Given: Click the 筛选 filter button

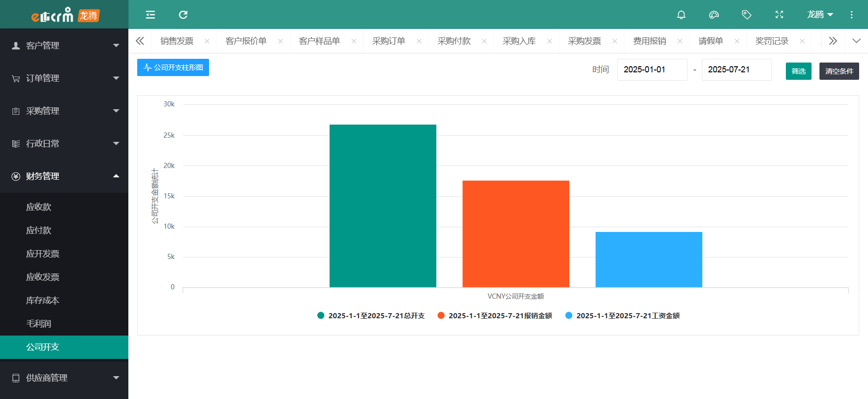Looking at the screenshot, I should coord(798,71).
